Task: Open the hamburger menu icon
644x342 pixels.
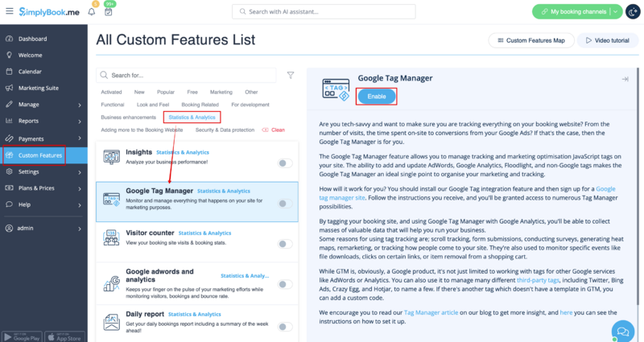Action: coord(9,11)
